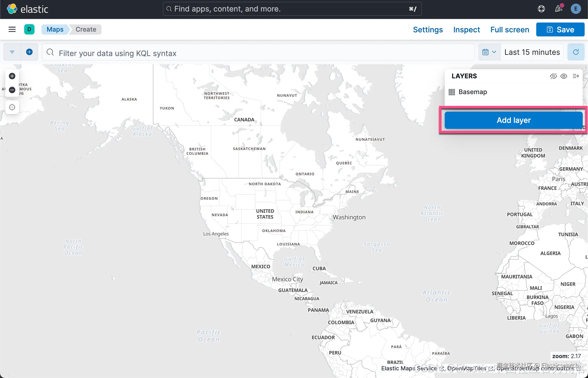
Task: Open the saved filter menu
Action: [x=12, y=52]
